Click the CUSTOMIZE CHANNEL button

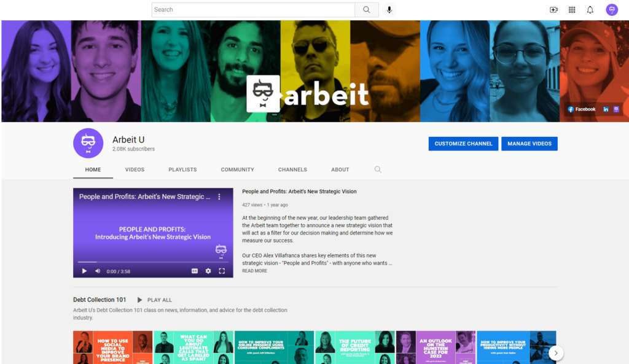[463, 144]
